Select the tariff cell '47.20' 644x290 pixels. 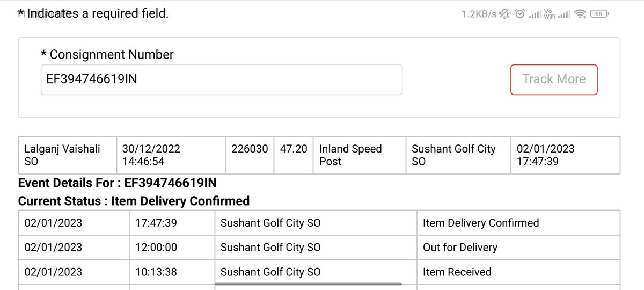294,155
